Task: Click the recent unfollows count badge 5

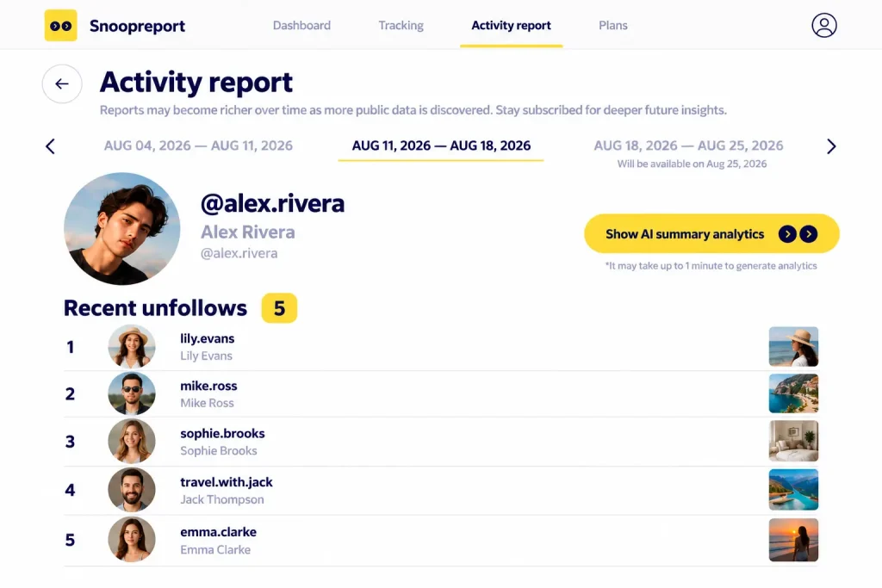Action: (x=279, y=308)
